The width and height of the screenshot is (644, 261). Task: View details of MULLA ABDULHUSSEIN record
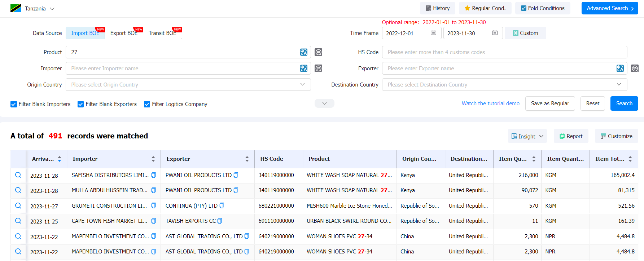(18, 190)
